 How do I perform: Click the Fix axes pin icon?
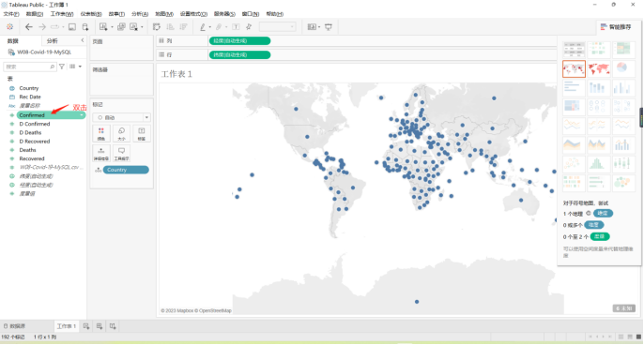click(x=249, y=27)
